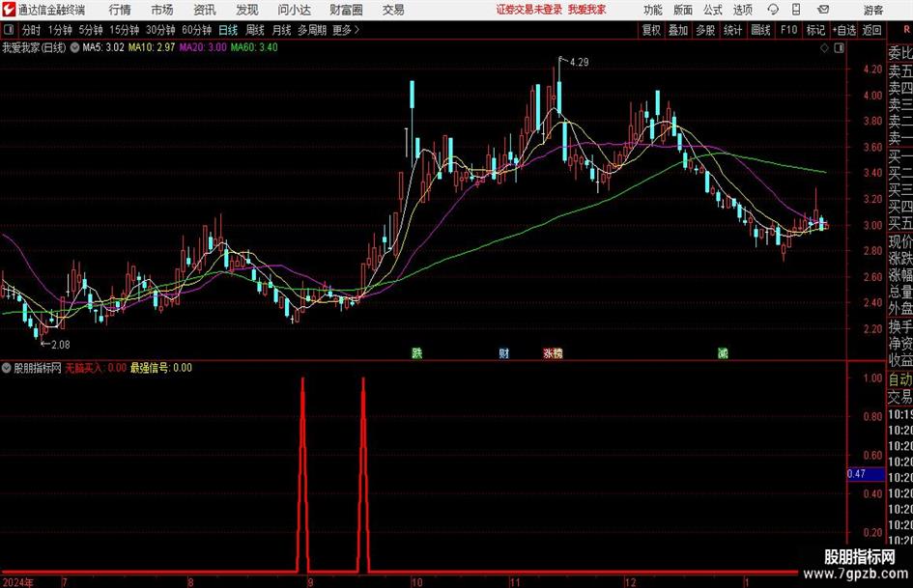Screen dimensions: 913x588
Task: Expand the 股朋指标网 indicator dropdown arrow
Action: point(7,368)
